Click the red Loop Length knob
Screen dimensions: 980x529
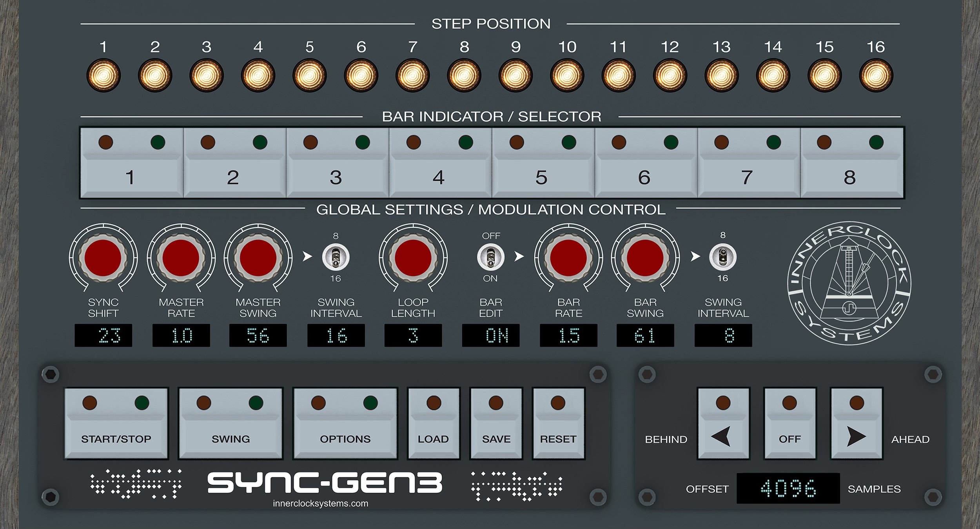point(413,258)
